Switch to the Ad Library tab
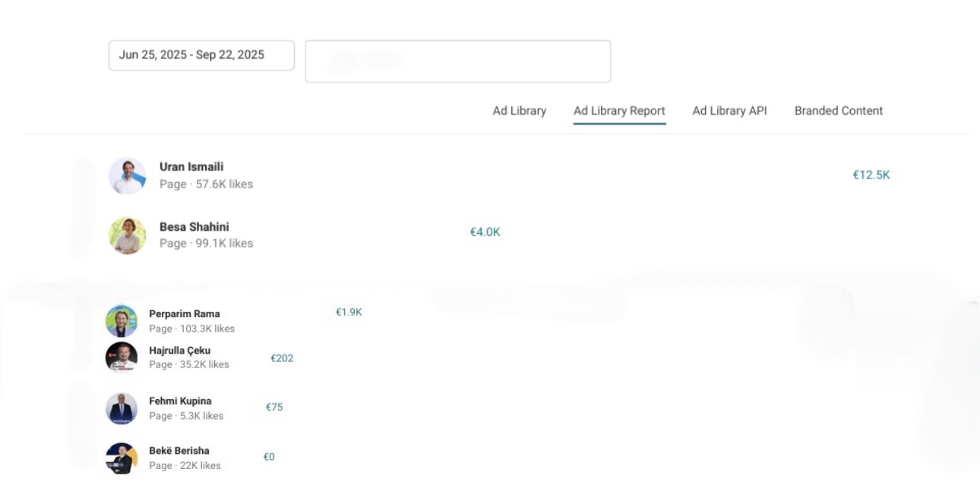The image size is (980, 488). [x=519, y=111]
